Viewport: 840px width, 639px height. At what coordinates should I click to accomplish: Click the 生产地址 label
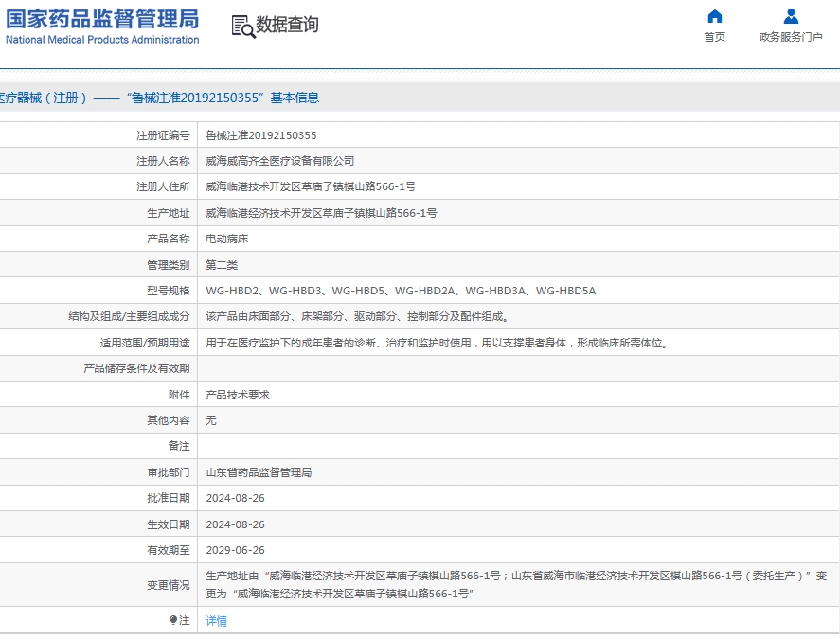(169, 213)
